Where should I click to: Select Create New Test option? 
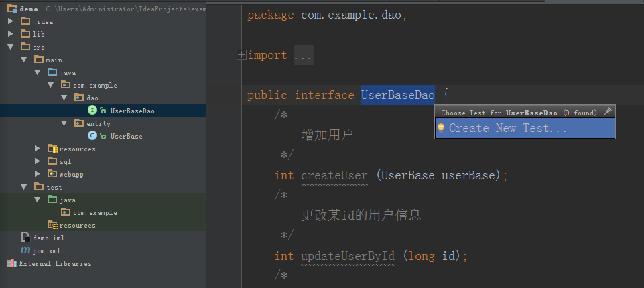click(507, 128)
